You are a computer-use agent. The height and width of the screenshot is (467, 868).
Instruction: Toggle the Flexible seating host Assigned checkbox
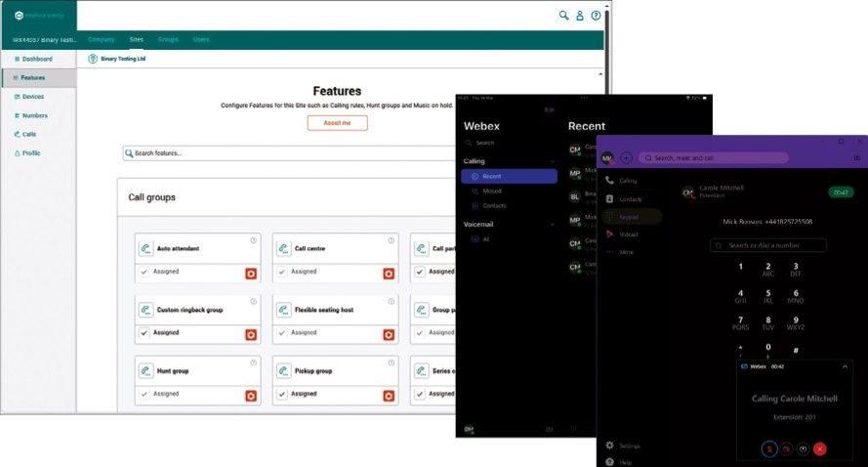(x=282, y=333)
